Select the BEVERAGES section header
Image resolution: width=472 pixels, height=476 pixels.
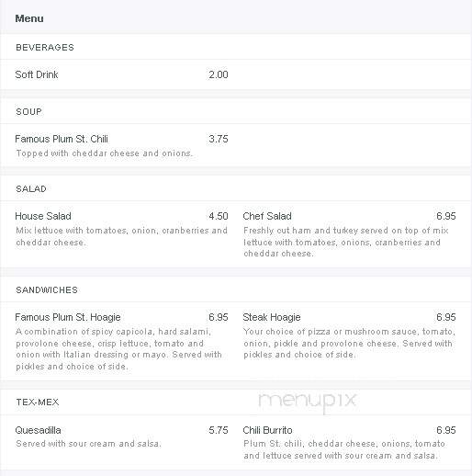click(x=45, y=48)
